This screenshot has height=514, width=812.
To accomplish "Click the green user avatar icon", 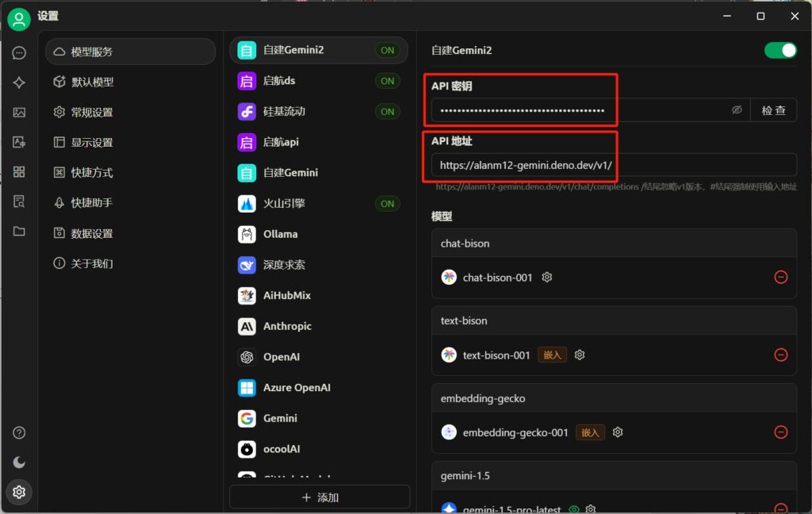I will [x=19, y=19].
